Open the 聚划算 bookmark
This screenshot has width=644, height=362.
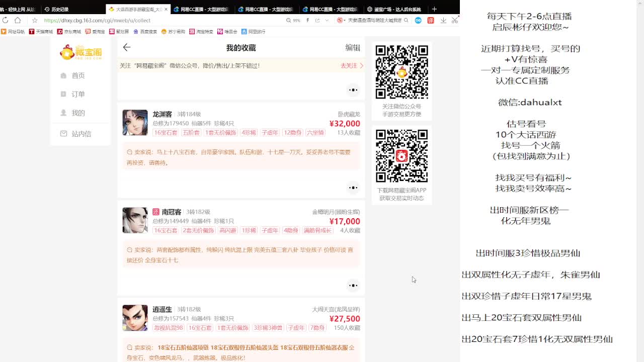pos(119,31)
